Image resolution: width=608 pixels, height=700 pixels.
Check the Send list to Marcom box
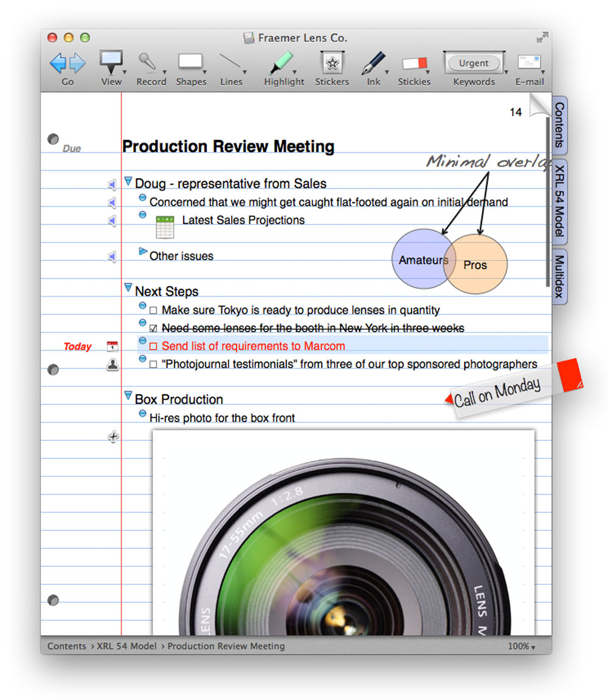pos(153,347)
